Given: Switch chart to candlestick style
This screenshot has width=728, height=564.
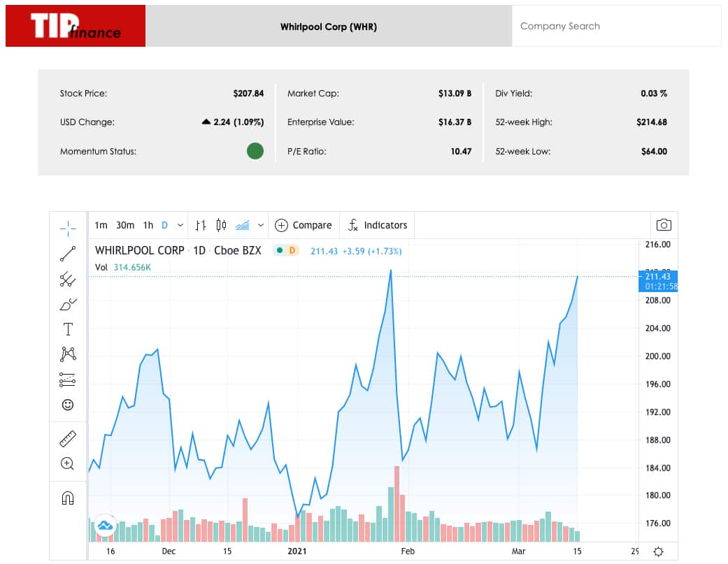Looking at the screenshot, I should click(222, 225).
